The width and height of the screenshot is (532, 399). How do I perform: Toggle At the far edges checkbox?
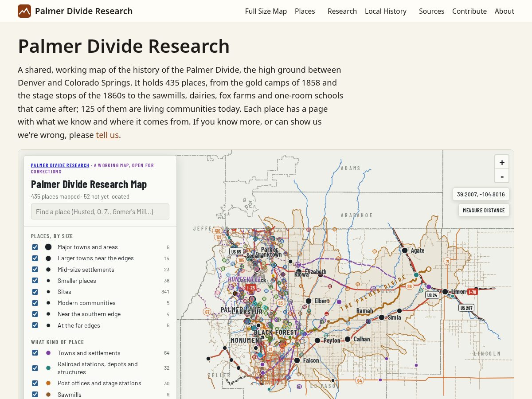tap(35, 325)
